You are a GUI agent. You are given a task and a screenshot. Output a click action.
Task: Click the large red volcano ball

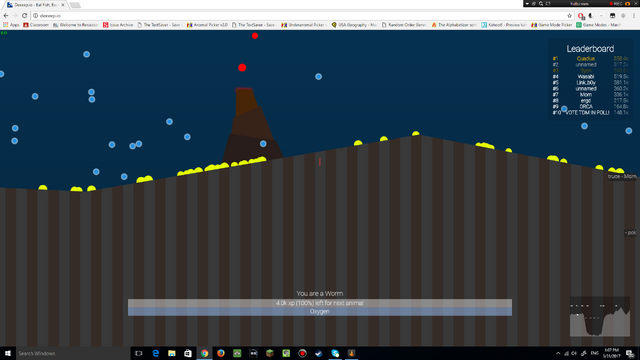(242, 67)
